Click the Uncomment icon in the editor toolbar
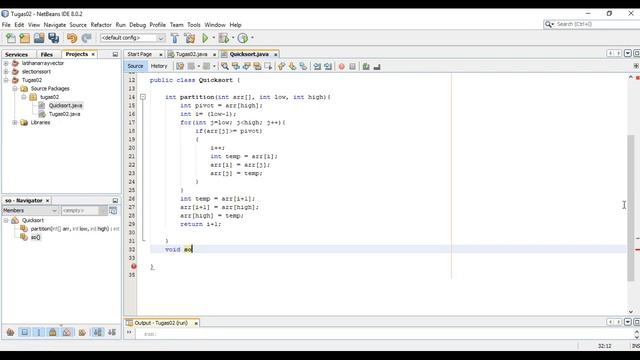The image size is (640, 360). [377, 66]
